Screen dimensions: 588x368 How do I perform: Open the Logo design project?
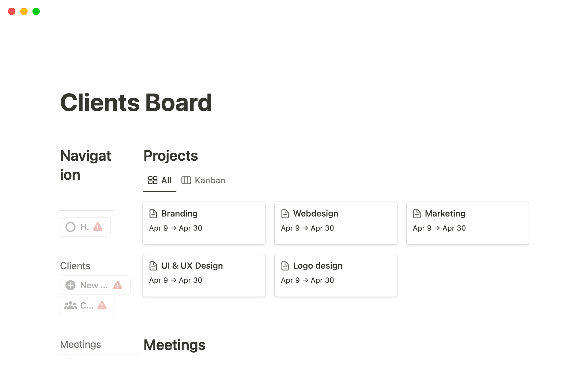[x=318, y=266]
